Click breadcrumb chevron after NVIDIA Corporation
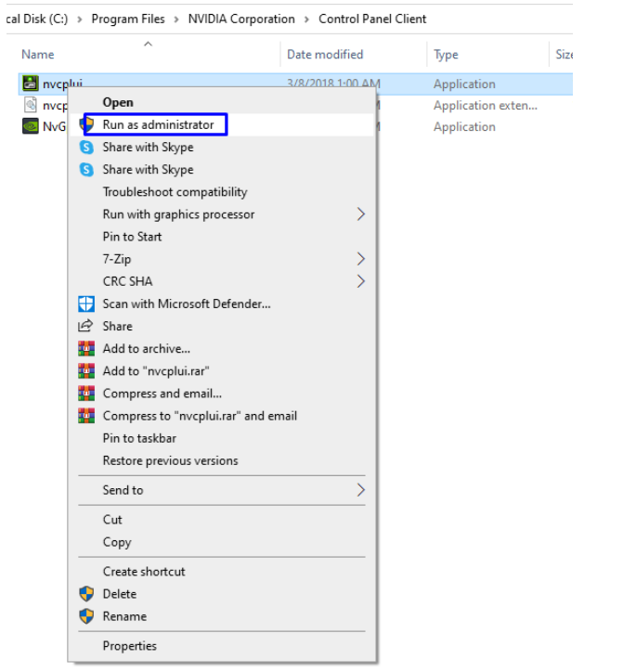623x672 pixels. (306, 19)
